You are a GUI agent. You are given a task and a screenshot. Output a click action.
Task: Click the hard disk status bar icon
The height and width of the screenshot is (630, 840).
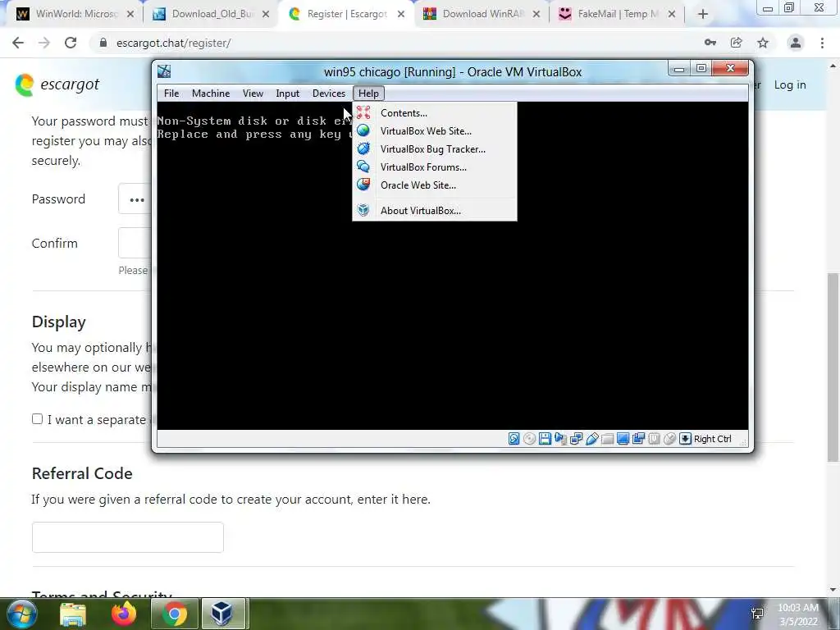click(514, 439)
